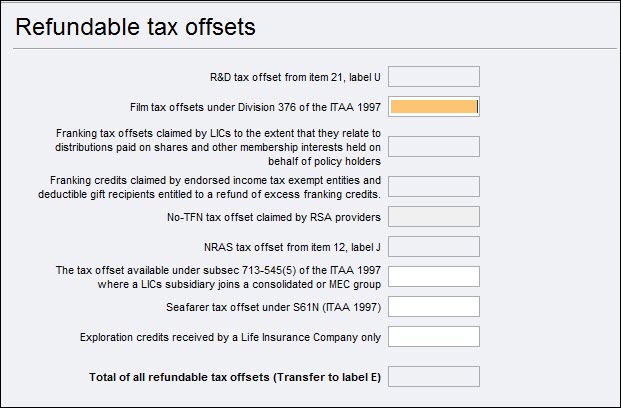Select the NRAS tax offset field
Viewport: 621px width, 408px height.
[434, 246]
